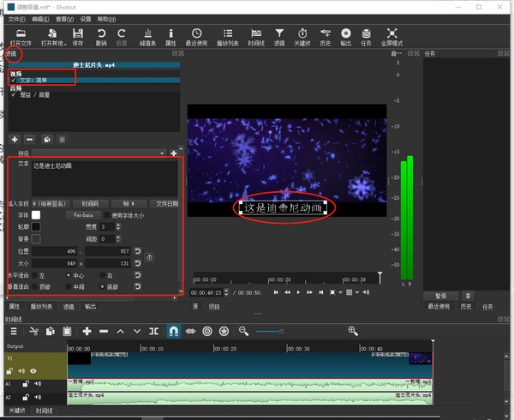Click the 宽度 outline width spinner arrows

coord(117,227)
